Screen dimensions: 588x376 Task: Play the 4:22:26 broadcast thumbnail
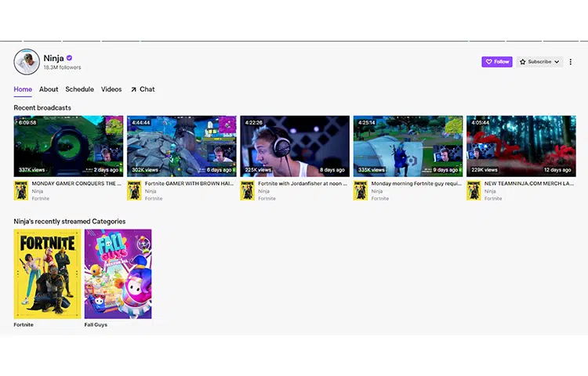coord(295,146)
